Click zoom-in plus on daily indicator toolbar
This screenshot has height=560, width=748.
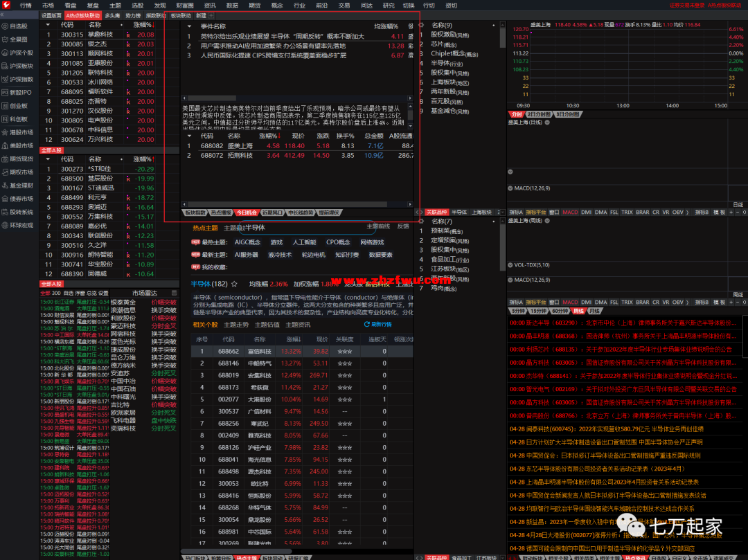731,212
